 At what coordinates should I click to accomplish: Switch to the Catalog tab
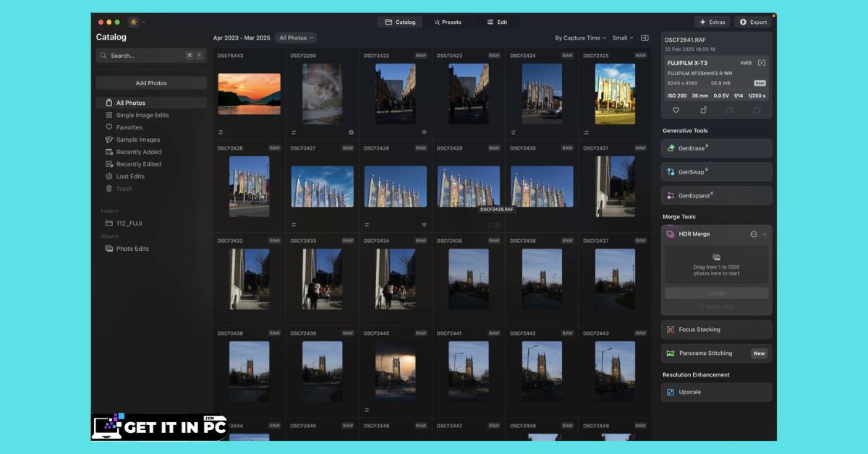click(x=400, y=22)
